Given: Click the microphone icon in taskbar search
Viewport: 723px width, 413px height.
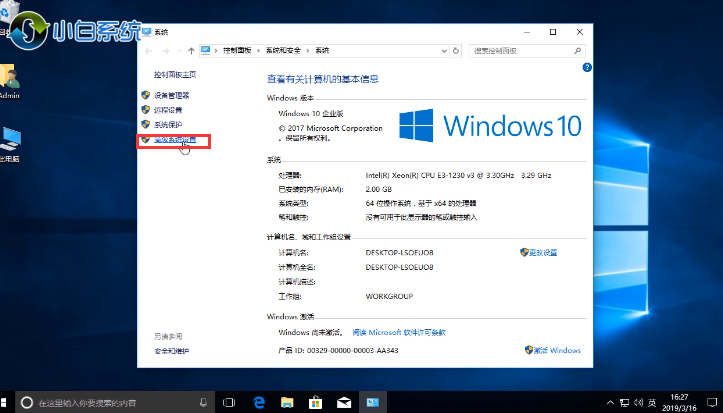Looking at the screenshot, I should pyautogui.click(x=203, y=402).
